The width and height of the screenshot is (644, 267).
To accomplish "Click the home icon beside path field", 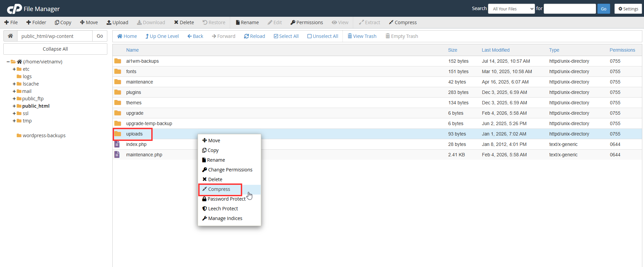I will [x=10, y=36].
